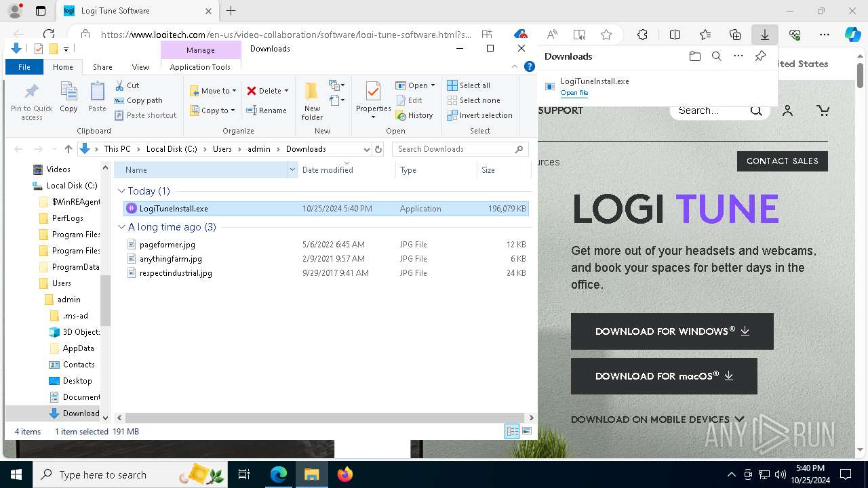Open Application Tools tab
The width and height of the screenshot is (868, 488).
(200, 67)
